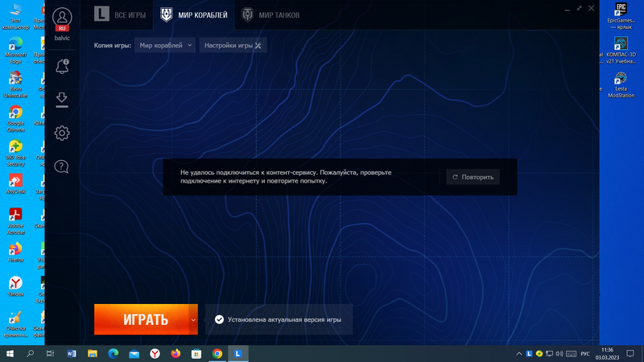Open Yandex Browser from the taskbar
This screenshot has width=644, height=362.
pyautogui.click(x=155, y=353)
